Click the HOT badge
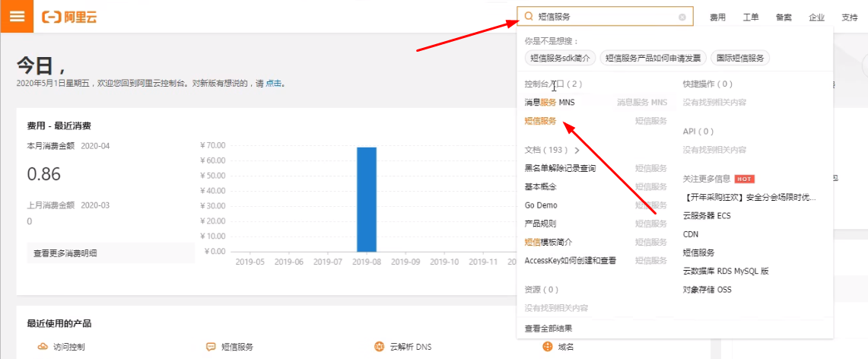 click(x=745, y=179)
